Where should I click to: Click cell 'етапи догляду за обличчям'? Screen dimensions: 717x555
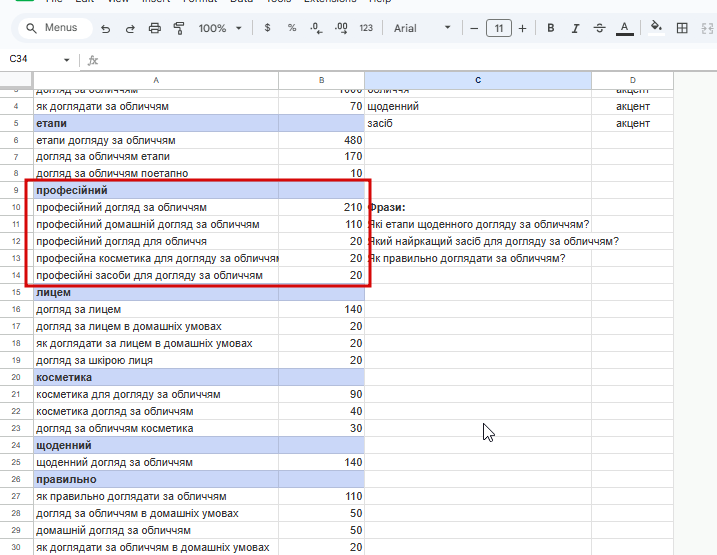point(156,140)
